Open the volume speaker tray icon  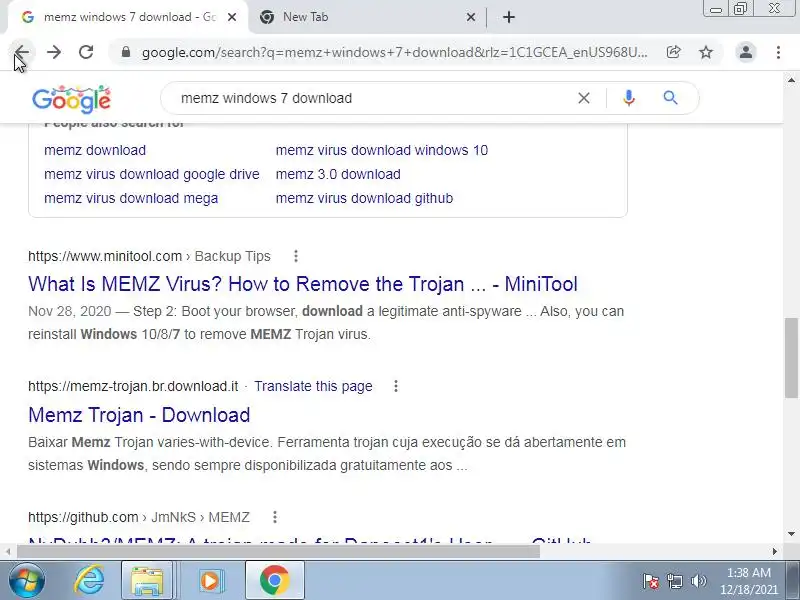[698, 581]
